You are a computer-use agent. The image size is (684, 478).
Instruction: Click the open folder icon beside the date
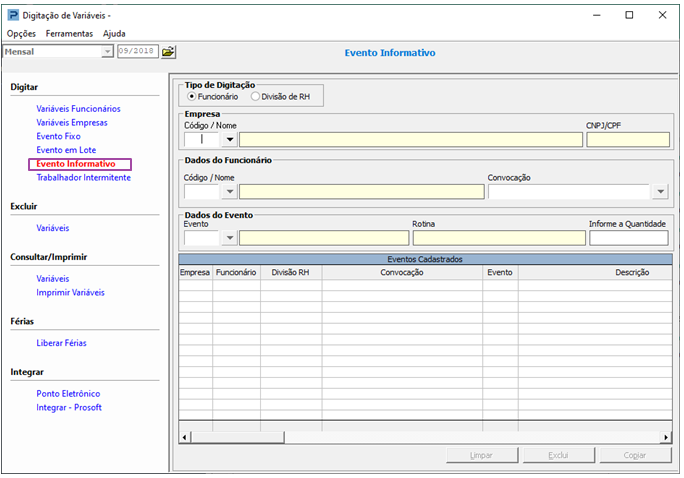168,51
